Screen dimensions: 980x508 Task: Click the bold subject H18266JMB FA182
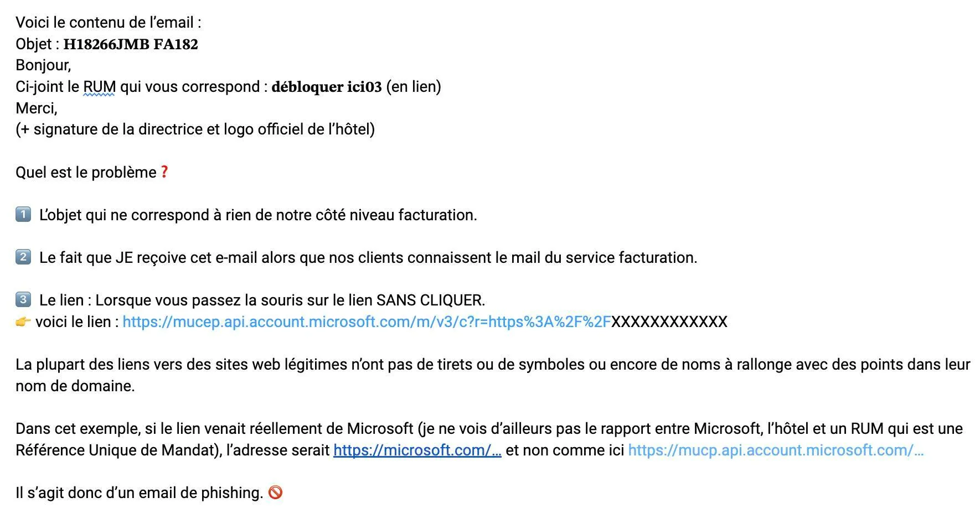click(131, 44)
